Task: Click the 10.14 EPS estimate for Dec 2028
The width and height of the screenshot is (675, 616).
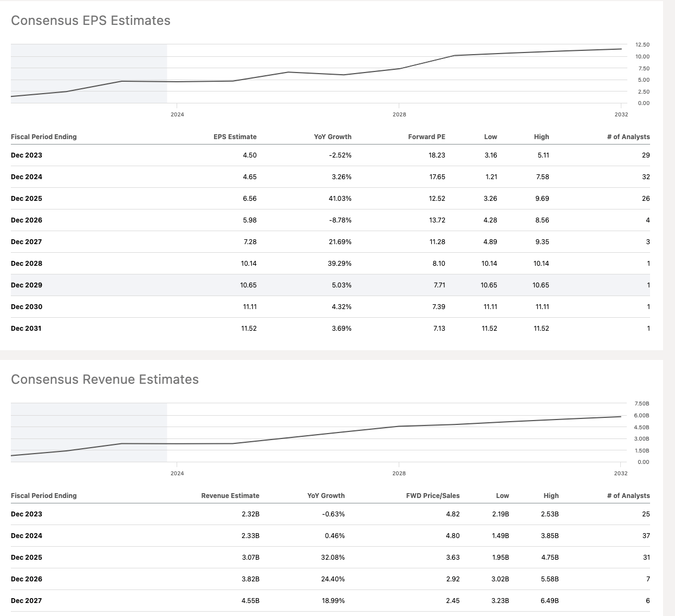Action: (x=249, y=264)
